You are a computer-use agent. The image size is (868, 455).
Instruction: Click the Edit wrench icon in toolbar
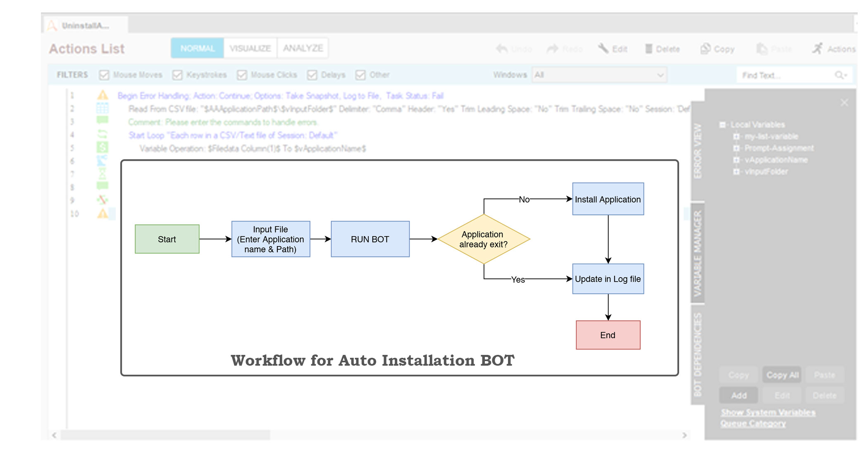coord(603,49)
